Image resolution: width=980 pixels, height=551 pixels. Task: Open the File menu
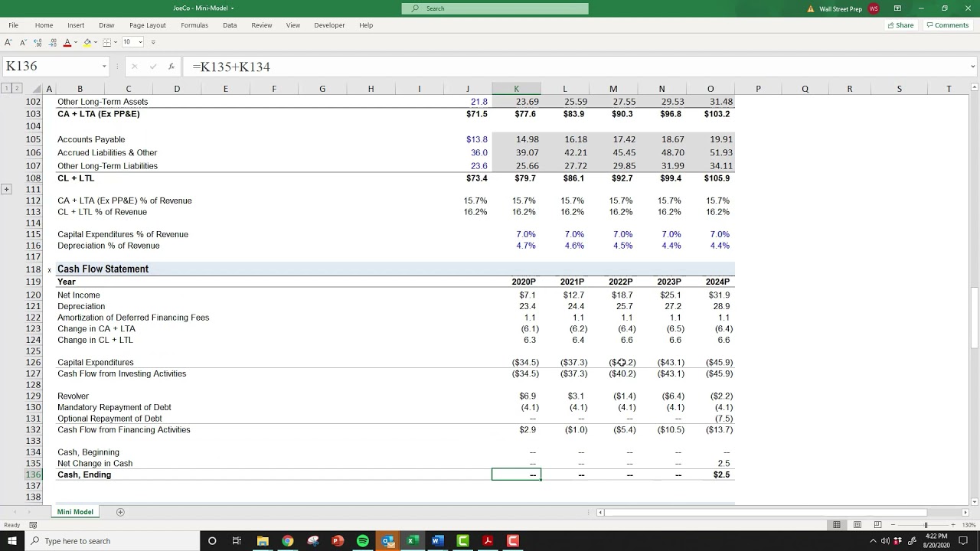(x=13, y=25)
